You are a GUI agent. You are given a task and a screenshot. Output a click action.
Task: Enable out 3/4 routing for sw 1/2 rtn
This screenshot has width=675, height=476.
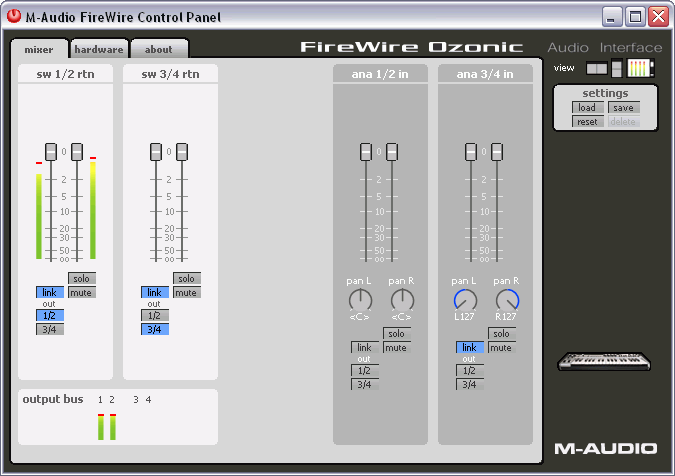coord(50,329)
